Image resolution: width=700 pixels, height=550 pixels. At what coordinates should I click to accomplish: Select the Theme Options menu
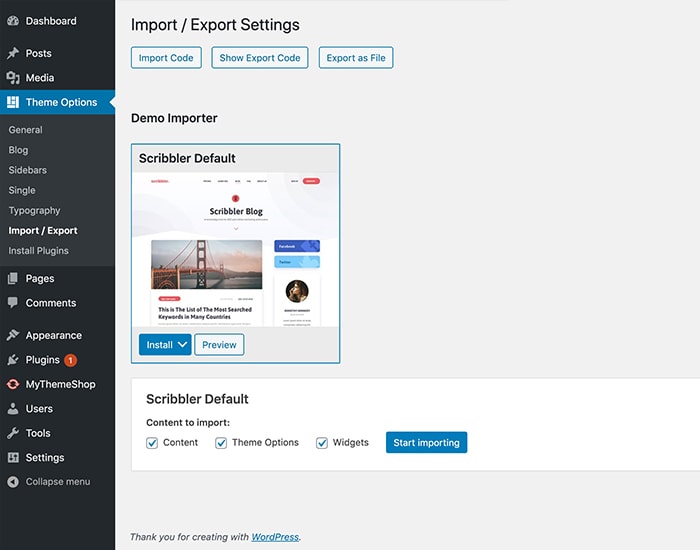pyautogui.click(x=58, y=102)
